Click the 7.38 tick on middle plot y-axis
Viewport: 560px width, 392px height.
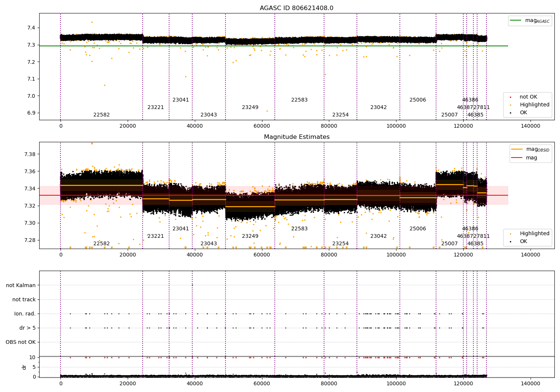pyautogui.click(x=30, y=155)
